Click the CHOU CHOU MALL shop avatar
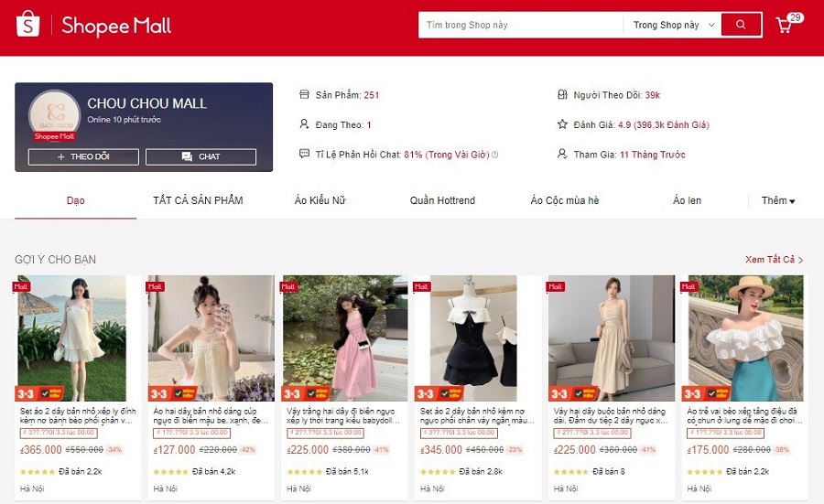Image resolution: width=824 pixels, height=504 pixels. (x=53, y=114)
